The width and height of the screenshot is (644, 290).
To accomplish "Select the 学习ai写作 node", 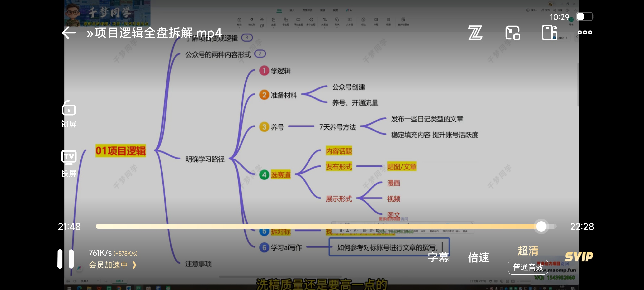I will click(286, 247).
